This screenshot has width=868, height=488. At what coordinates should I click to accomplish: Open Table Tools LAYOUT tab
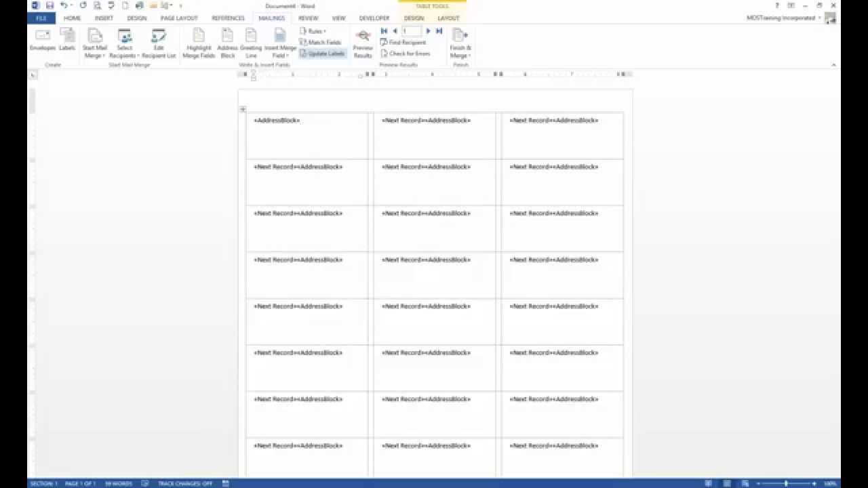pos(448,18)
